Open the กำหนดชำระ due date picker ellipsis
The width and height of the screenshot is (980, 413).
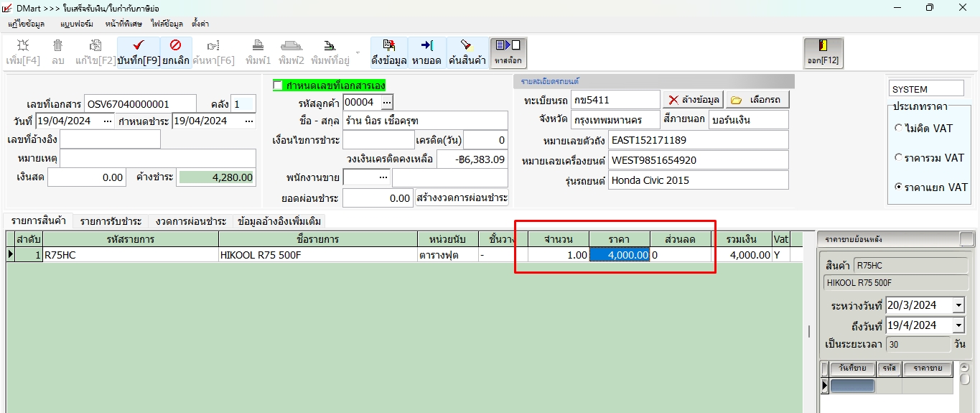tap(249, 121)
